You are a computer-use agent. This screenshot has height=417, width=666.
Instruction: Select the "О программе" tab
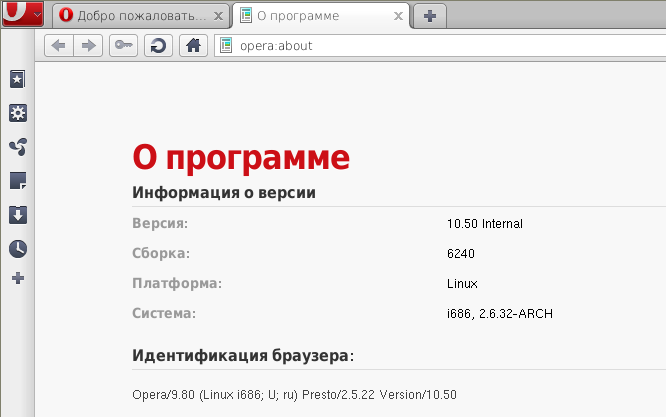[x=310, y=16]
